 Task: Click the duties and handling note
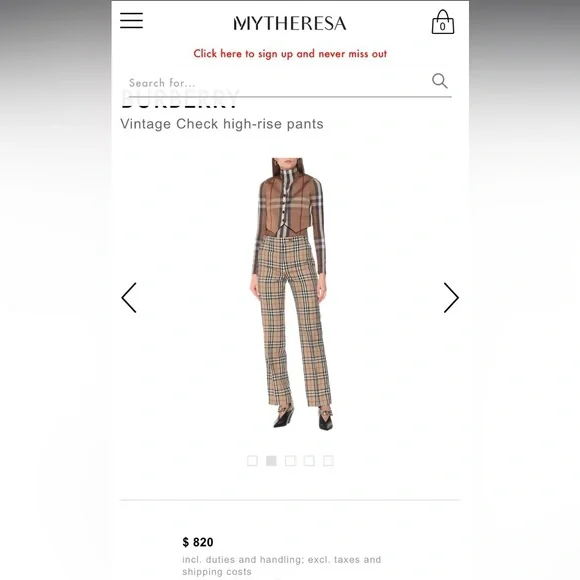click(281, 566)
